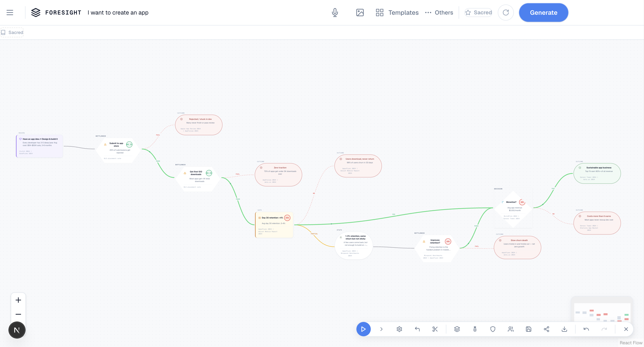Screen dimensions: 644x347
Task: Toggle the Sacred label at top left of canvas
Action: click(x=12, y=32)
